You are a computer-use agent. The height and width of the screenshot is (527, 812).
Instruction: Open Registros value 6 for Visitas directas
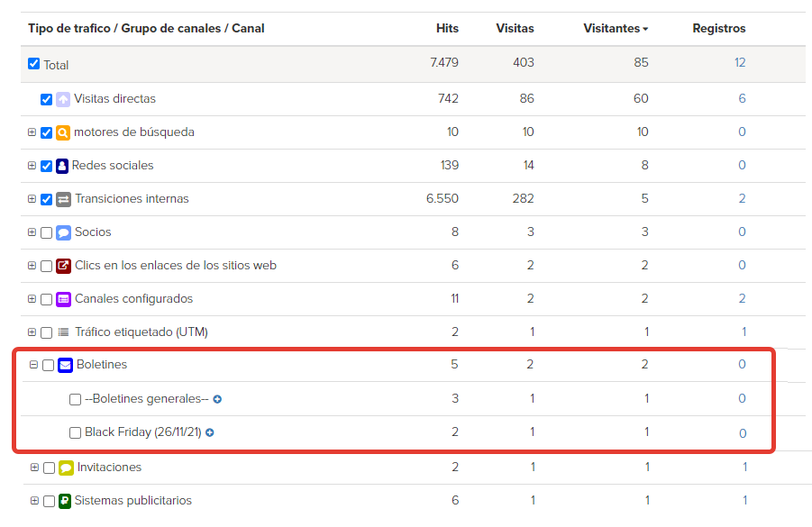[742, 98]
